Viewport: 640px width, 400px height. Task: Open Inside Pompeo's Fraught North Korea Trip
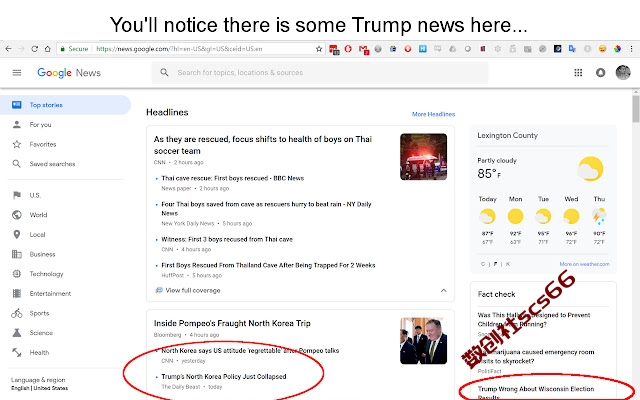pos(232,323)
